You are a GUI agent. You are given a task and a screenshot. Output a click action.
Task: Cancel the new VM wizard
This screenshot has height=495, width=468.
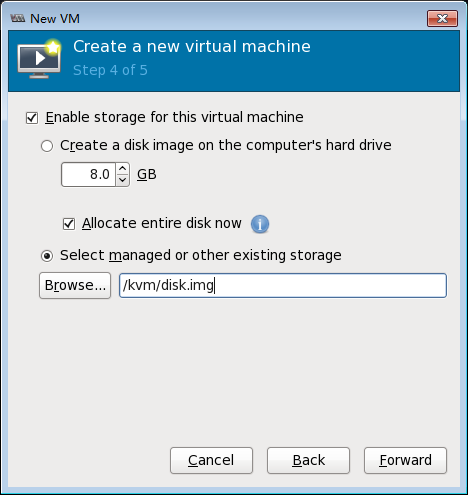tap(211, 460)
